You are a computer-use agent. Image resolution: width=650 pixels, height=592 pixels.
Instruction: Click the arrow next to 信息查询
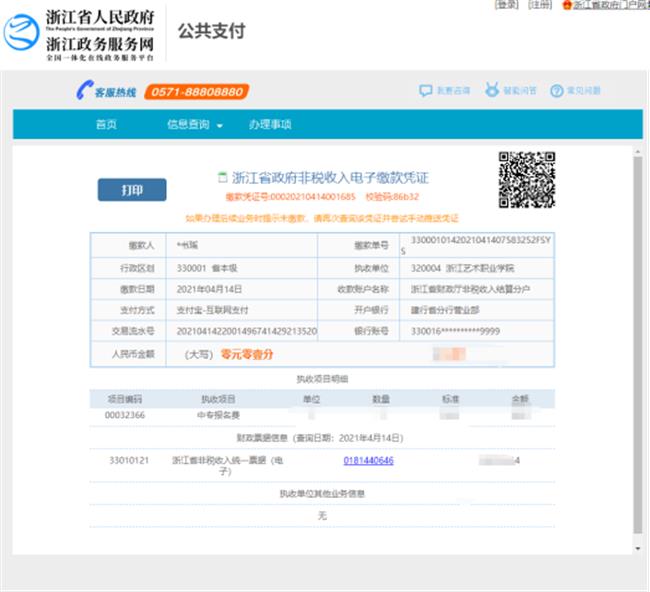coord(219,126)
